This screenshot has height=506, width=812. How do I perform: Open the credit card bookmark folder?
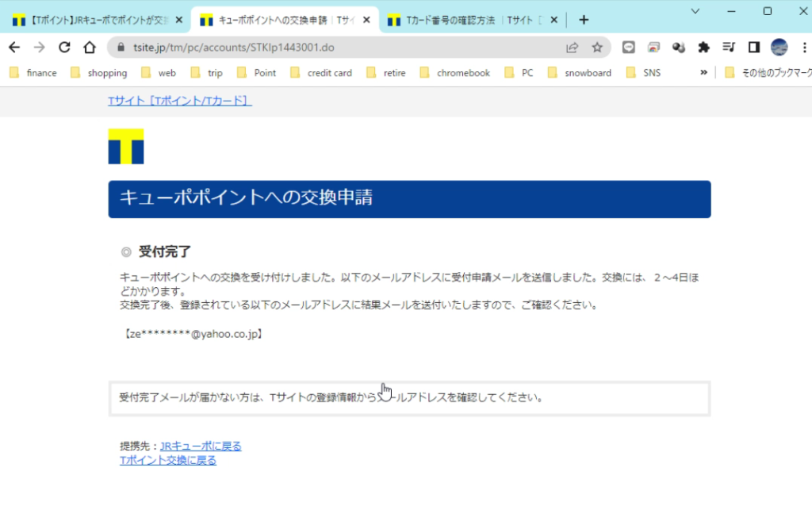tap(321, 73)
